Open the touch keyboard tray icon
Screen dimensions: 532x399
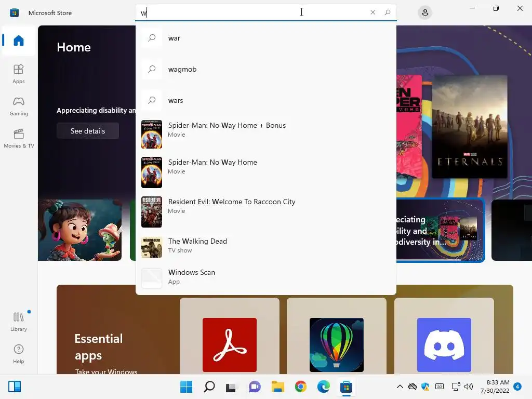[x=440, y=387]
